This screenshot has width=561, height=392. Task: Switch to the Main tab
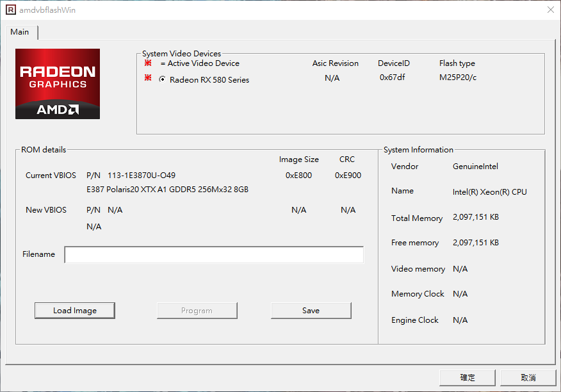point(20,32)
